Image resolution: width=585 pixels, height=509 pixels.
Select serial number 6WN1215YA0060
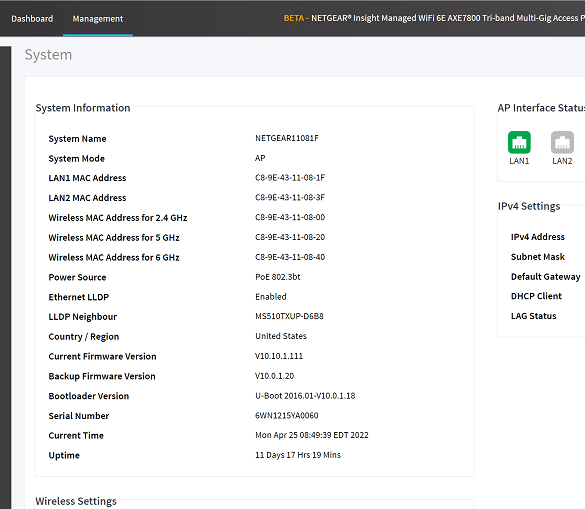(x=287, y=415)
